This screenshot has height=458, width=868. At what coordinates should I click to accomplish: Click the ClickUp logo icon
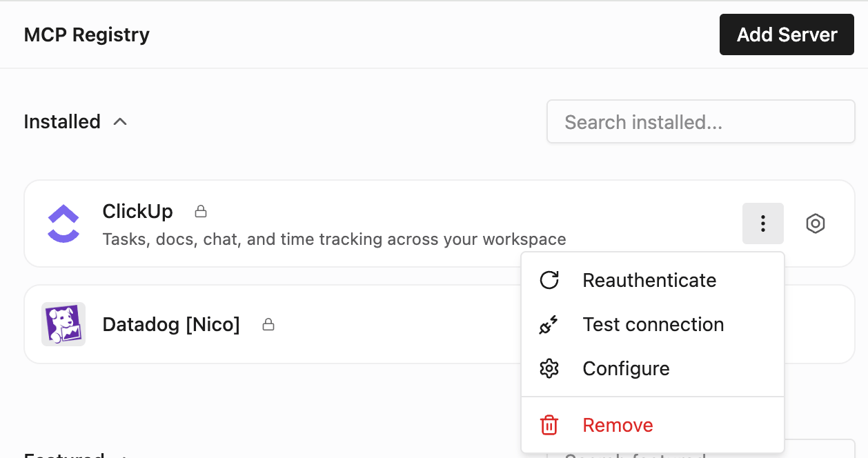63,223
